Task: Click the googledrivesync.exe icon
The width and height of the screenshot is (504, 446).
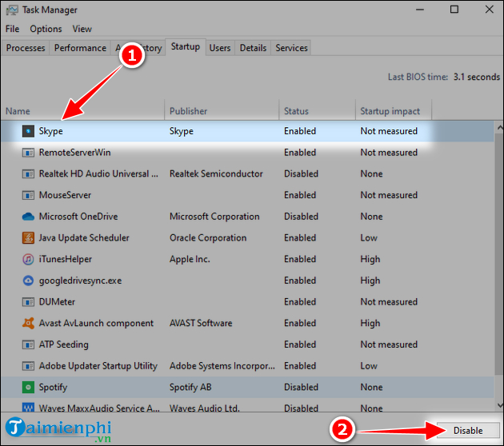Action: [28, 281]
